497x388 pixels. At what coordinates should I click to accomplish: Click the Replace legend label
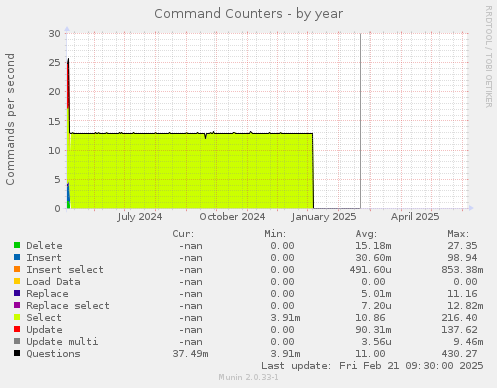[x=47, y=294]
